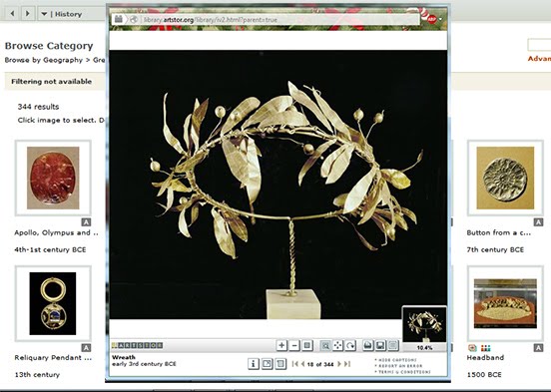The image size is (551, 392).
Task: Click the 'Button from a c...' title
Action: pyautogui.click(x=499, y=232)
